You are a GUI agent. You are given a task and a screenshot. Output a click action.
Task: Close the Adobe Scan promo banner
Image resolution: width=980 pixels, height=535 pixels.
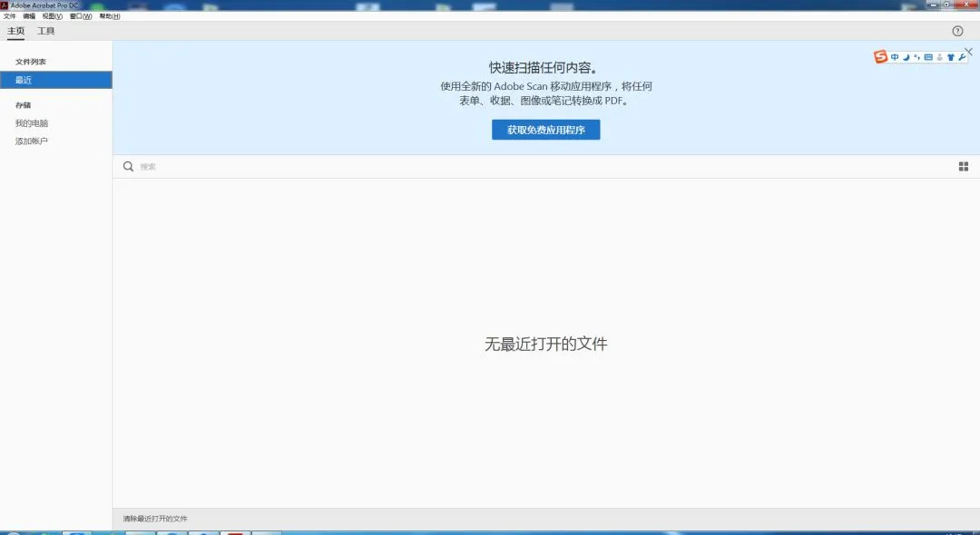click(x=969, y=52)
